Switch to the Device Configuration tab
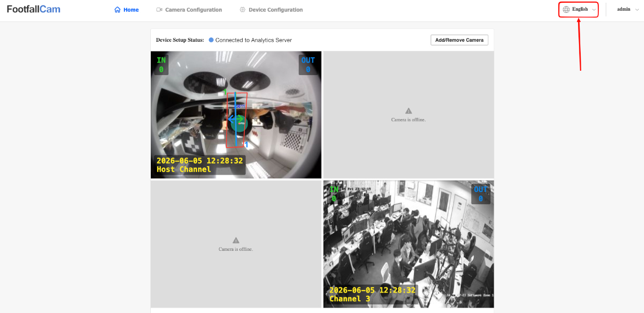The image size is (644, 313). (271, 10)
